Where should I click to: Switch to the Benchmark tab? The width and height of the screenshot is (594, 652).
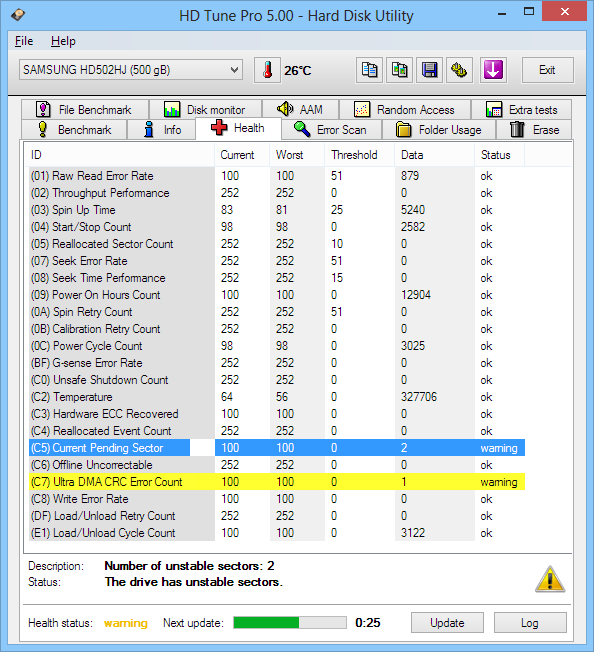coord(74,130)
